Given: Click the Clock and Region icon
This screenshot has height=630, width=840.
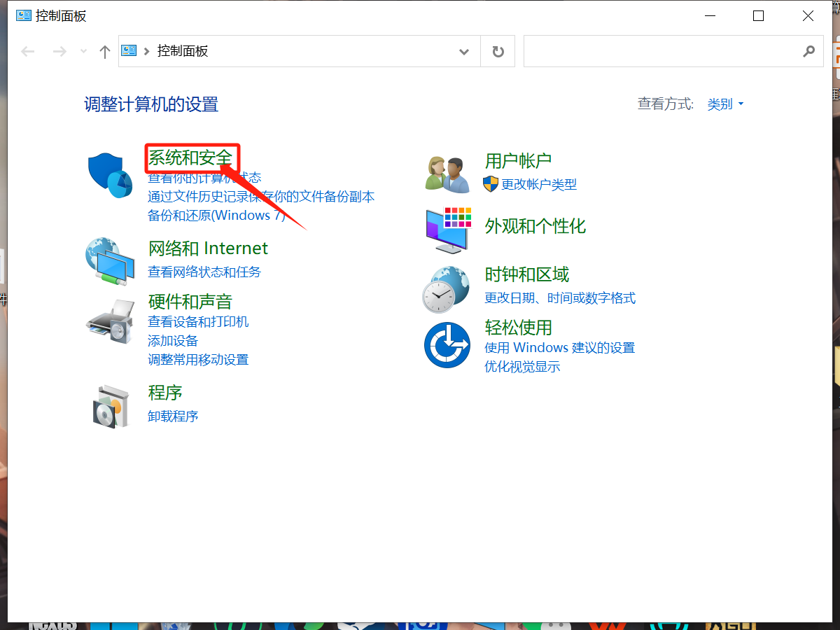Looking at the screenshot, I should pos(446,289).
